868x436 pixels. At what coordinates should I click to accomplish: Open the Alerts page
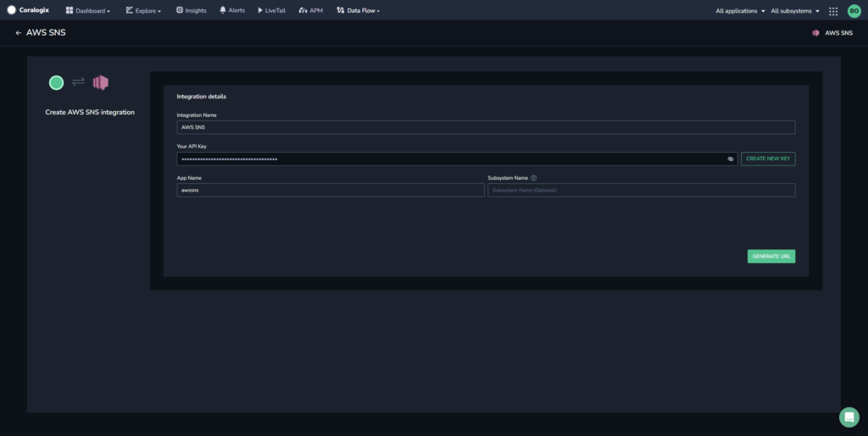[x=232, y=10]
